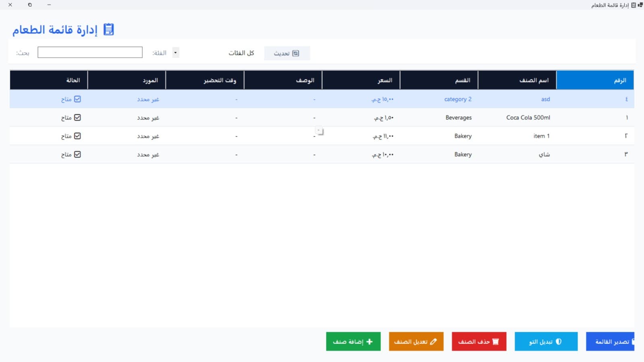Click the window icon in the title bar
Image resolution: width=644 pixels, height=362 pixels.
pyautogui.click(x=640, y=5)
